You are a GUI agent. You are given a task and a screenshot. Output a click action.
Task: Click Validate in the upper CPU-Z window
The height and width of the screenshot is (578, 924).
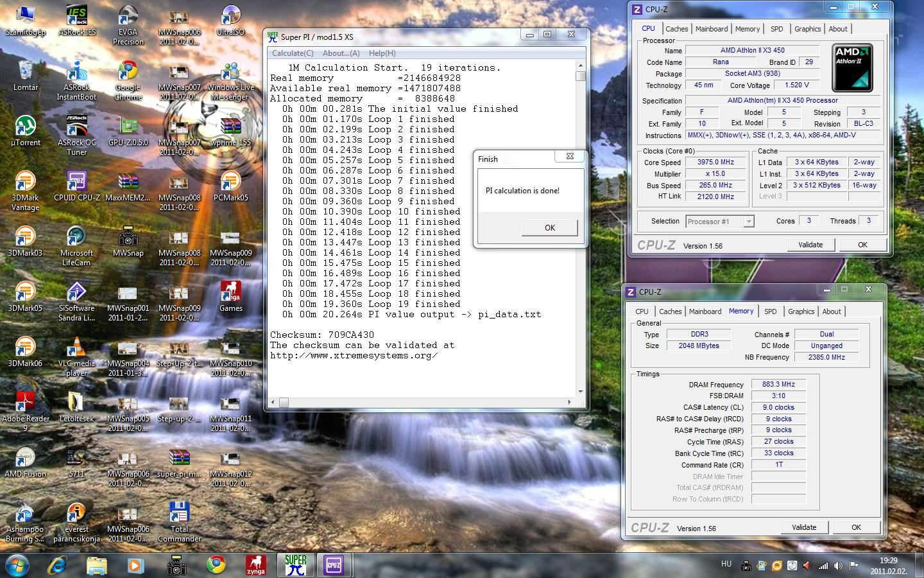point(810,245)
